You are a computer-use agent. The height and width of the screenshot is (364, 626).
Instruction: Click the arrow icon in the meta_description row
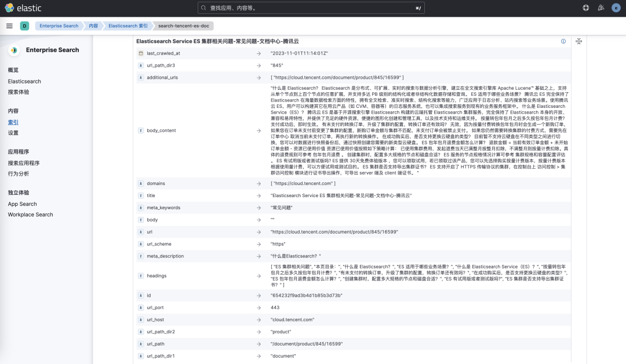[259, 256]
